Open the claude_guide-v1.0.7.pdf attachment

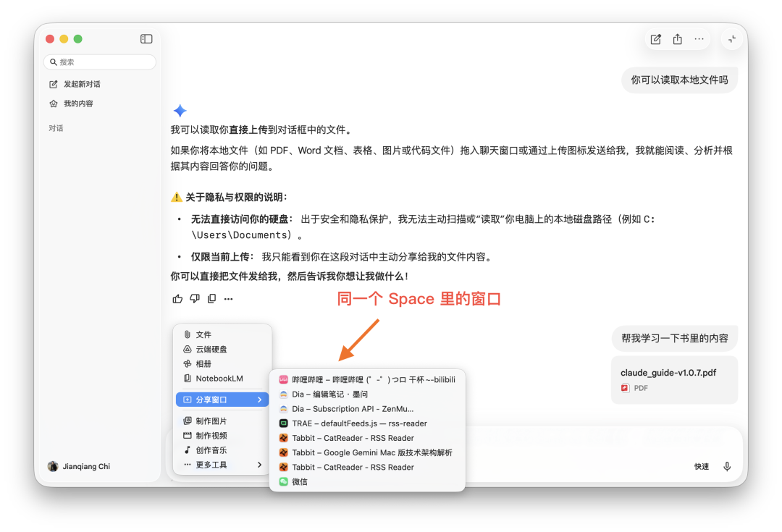(674, 379)
